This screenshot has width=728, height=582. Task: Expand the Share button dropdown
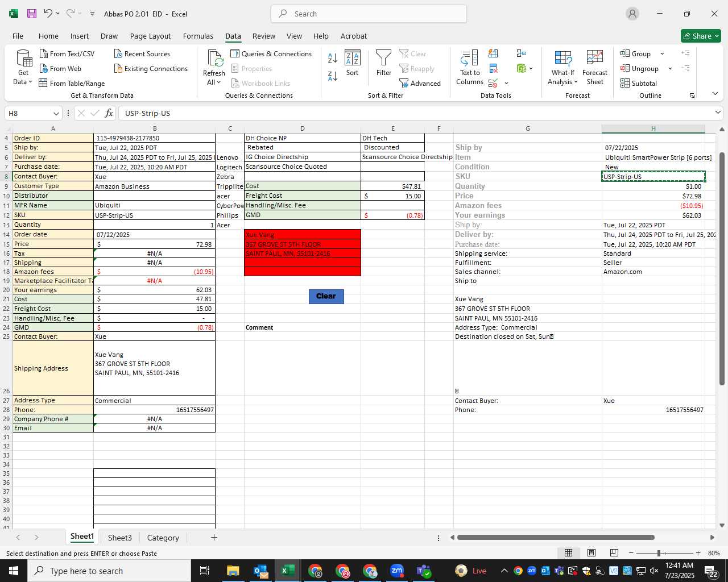click(x=717, y=36)
